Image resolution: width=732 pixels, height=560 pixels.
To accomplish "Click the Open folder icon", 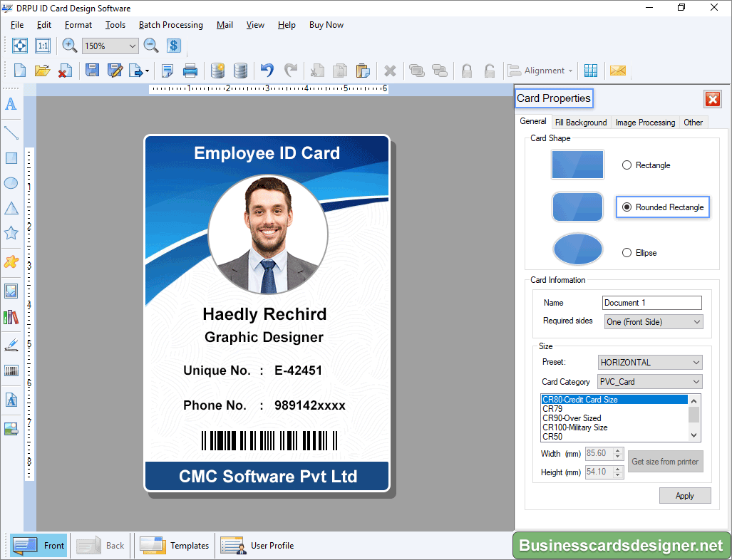I will 43,71.
